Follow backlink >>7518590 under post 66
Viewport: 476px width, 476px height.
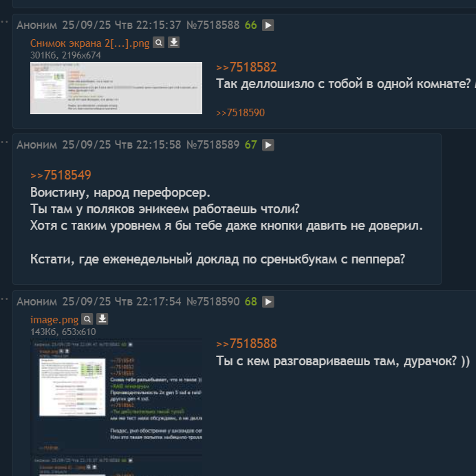(240, 113)
